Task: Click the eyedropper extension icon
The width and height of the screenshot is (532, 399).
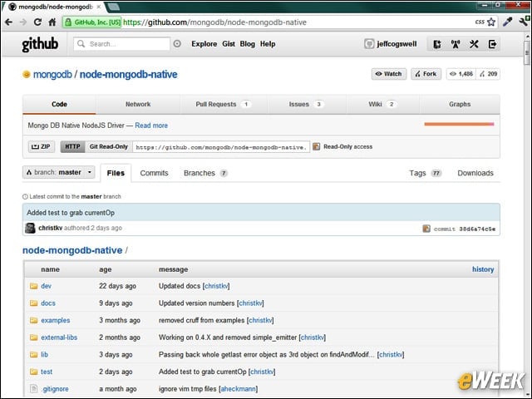Action: [x=508, y=22]
